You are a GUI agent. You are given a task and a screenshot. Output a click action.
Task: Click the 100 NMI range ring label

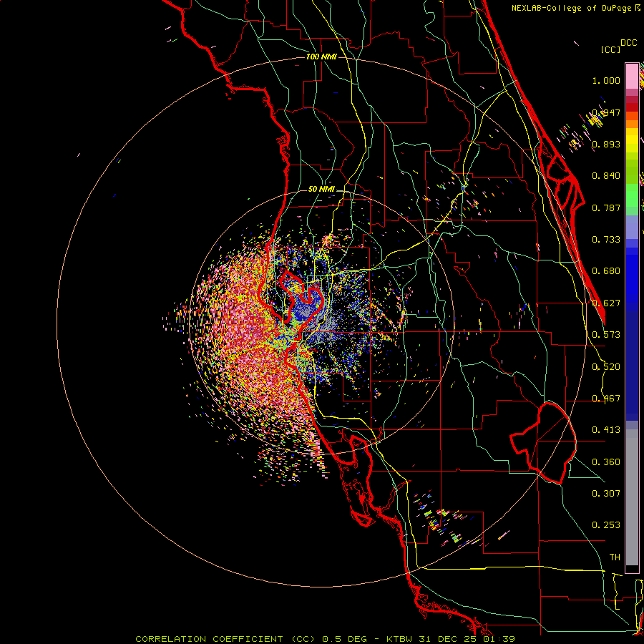[321, 57]
